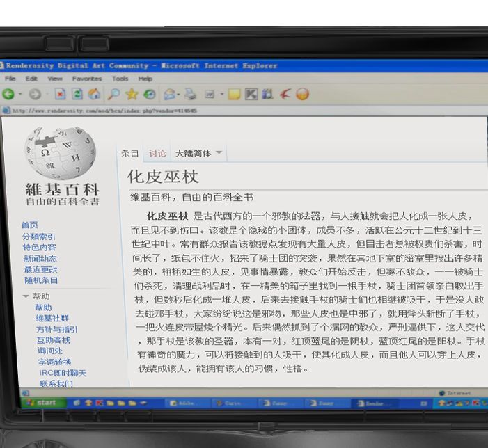488x448 pixels.
Task: Print the page with the printer icon
Action: coord(190,94)
